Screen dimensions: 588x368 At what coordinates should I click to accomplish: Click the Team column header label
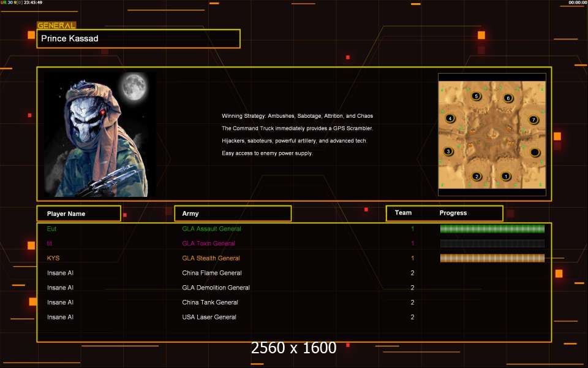403,213
